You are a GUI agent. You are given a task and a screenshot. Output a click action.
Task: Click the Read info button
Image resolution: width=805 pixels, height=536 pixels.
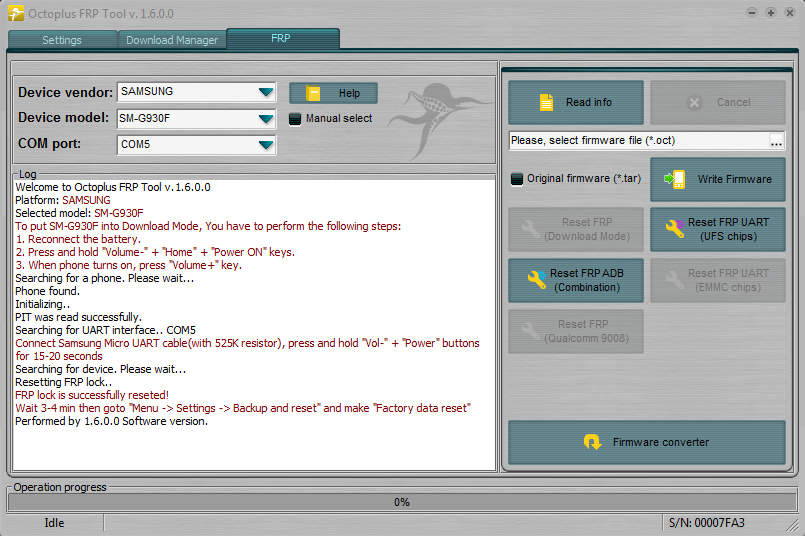pos(576,102)
